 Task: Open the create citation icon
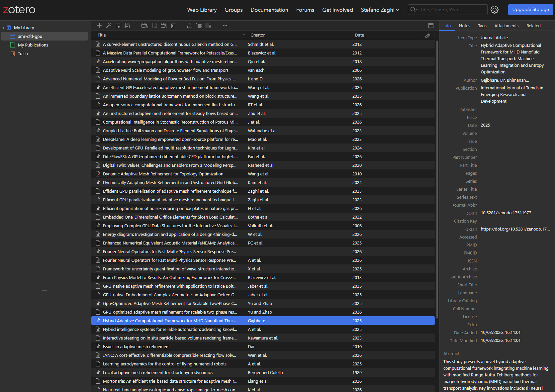tap(199, 26)
